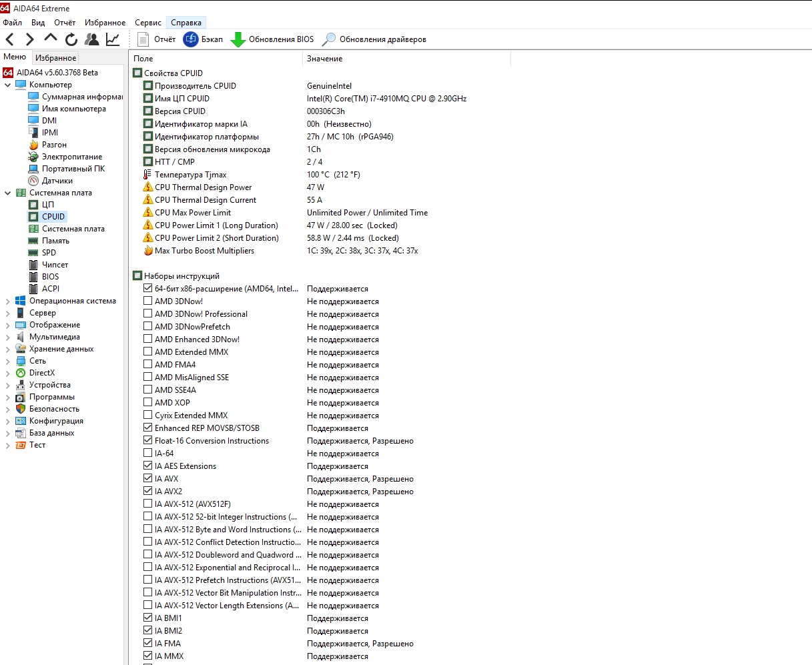
Task: Toggle the IA AVX-512 (AVX512F) checkbox
Action: (148, 504)
